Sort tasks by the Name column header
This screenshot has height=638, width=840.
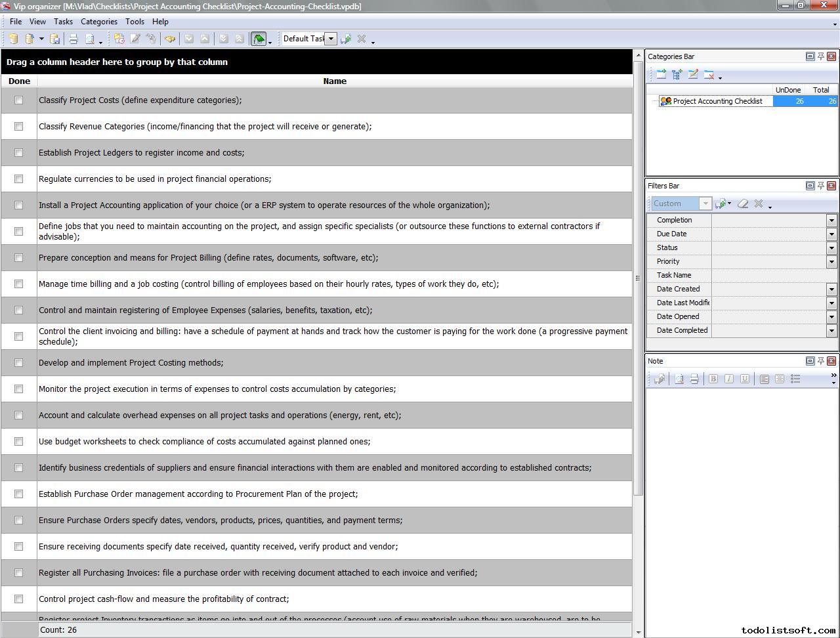tap(335, 81)
